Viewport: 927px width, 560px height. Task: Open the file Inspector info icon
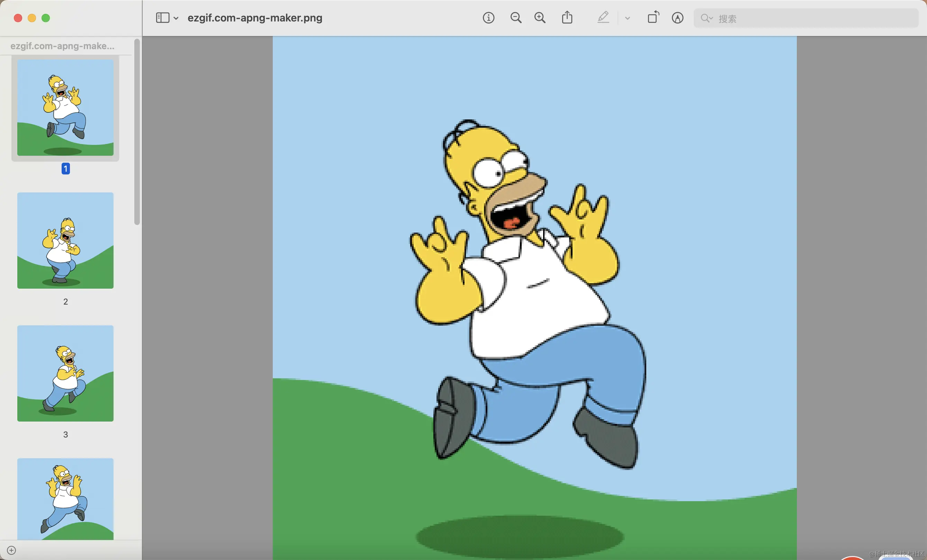[x=488, y=18]
